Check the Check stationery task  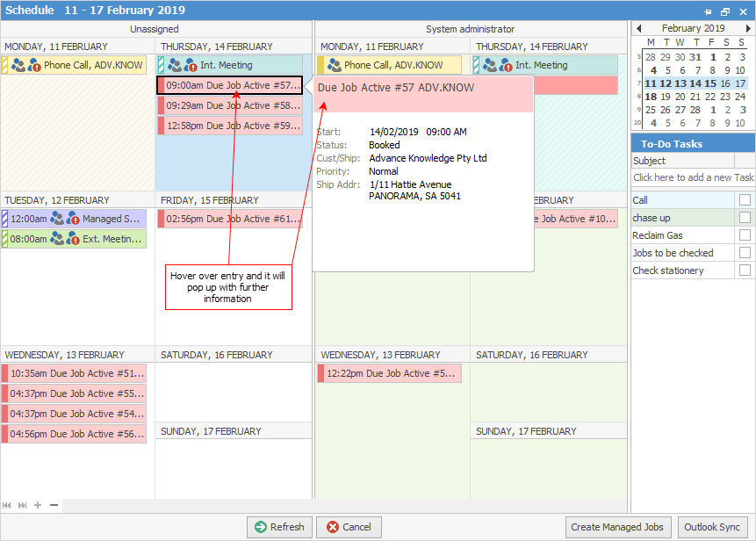coord(745,270)
